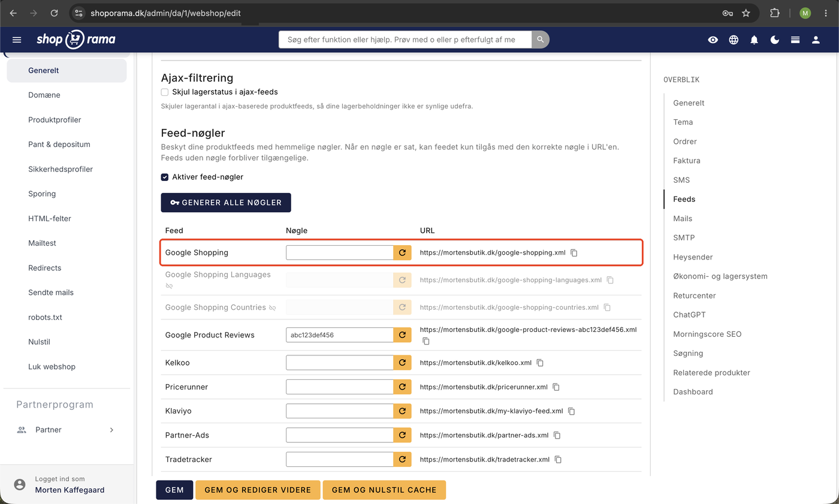Go back in browser history
The width and height of the screenshot is (839, 504).
13,13
